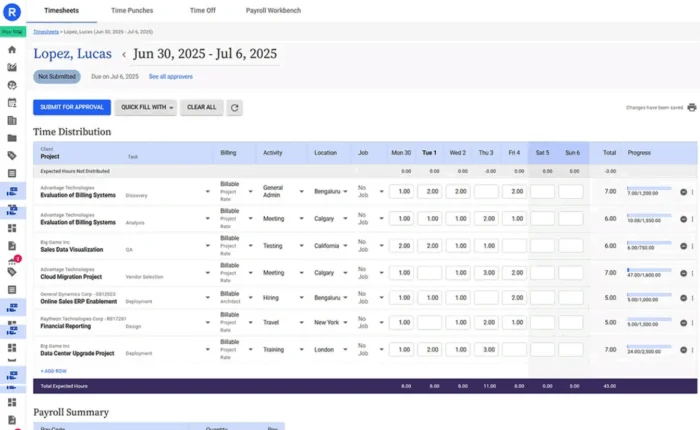Click the Clear All button
Screen dimensions: 700x430
pyautogui.click(x=201, y=108)
